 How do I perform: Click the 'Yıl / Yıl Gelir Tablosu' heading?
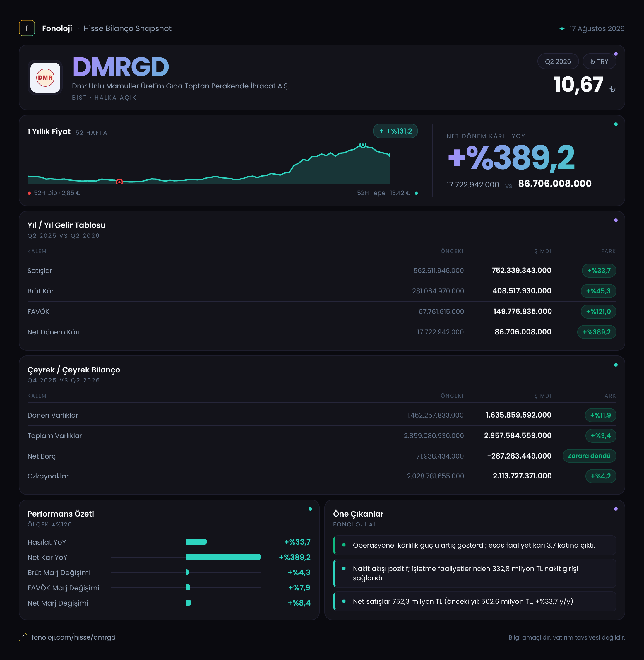pyautogui.click(x=66, y=225)
